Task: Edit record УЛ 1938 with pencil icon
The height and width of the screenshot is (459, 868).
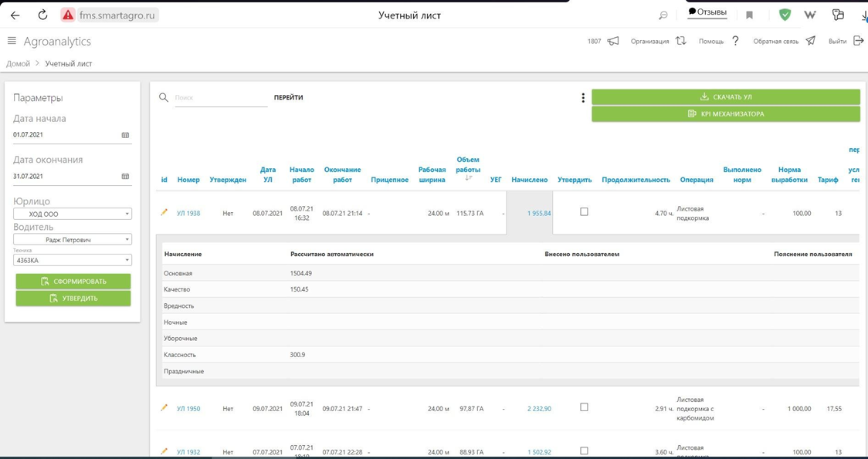Action: click(x=164, y=212)
